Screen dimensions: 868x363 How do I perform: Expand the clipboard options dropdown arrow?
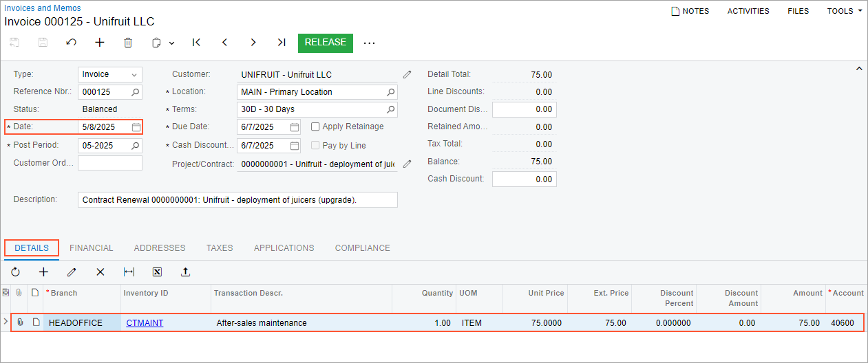171,43
